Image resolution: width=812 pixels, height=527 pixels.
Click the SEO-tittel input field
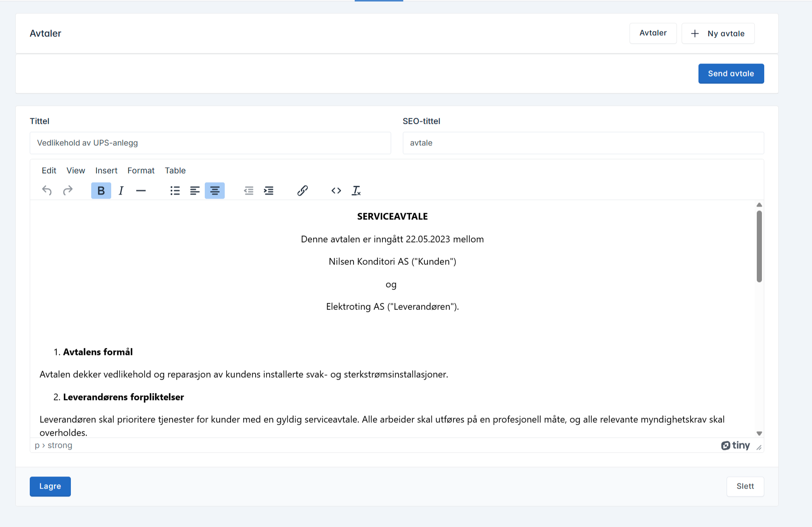tap(583, 143)
